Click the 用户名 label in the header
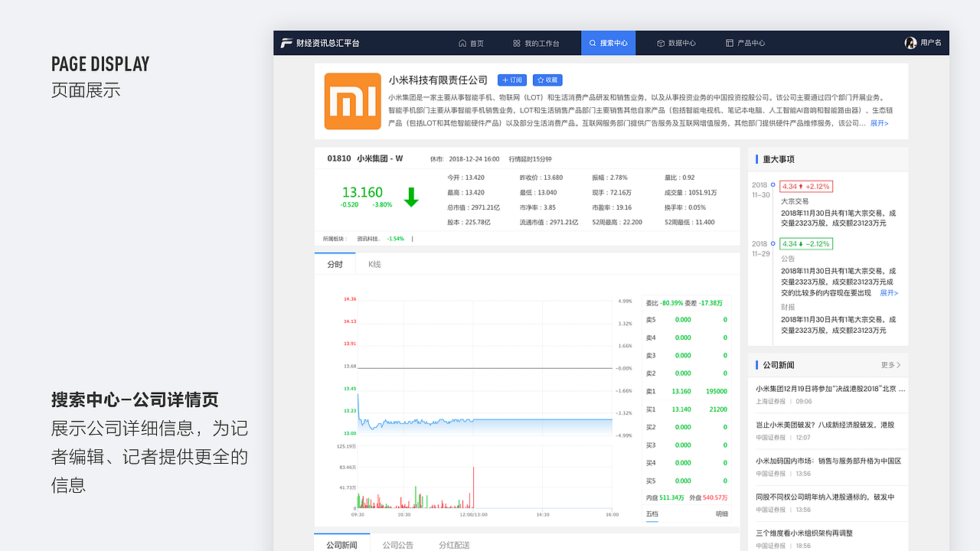The image size is (980, 551). click(x=931, y=43)
